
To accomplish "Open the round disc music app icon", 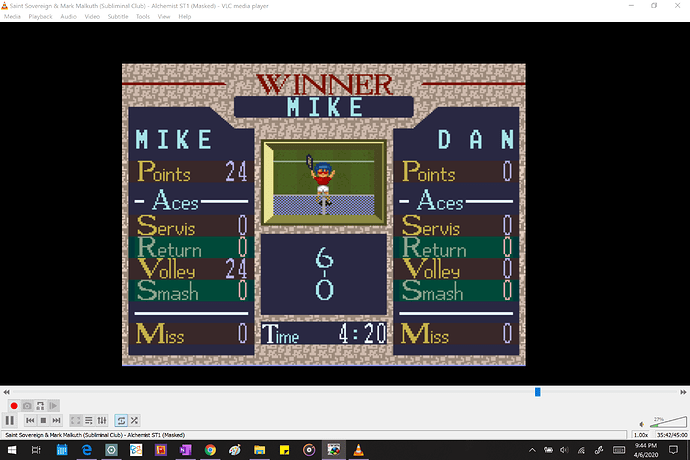I will coord(309,450).
